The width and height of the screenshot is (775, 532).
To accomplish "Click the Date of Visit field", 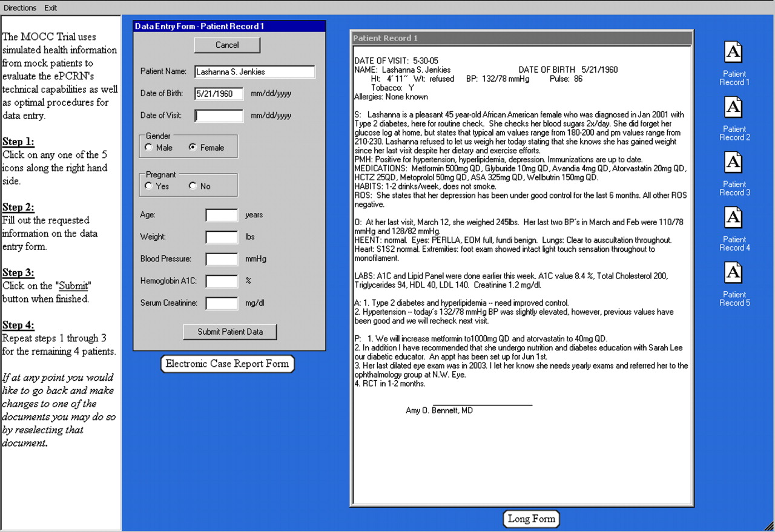I will click(219, 115).
